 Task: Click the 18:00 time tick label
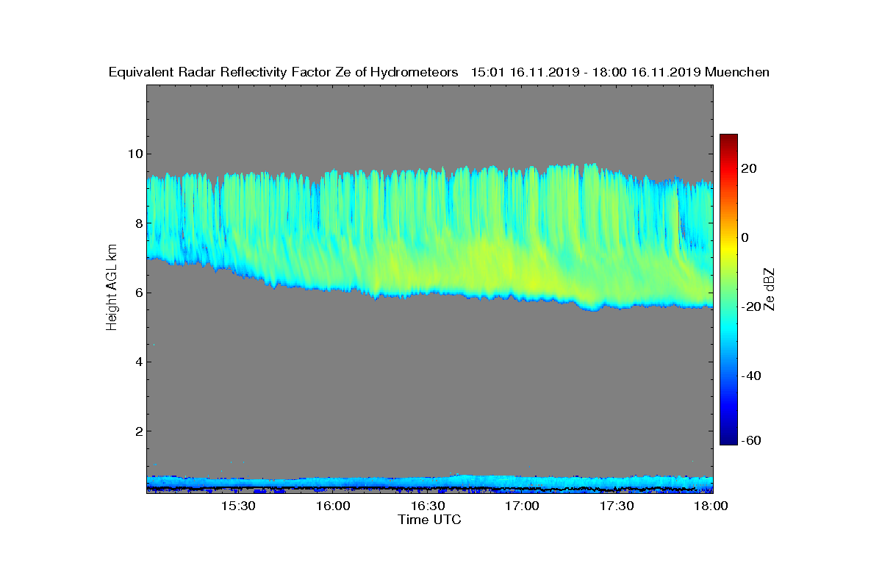[x=711, y=506]
